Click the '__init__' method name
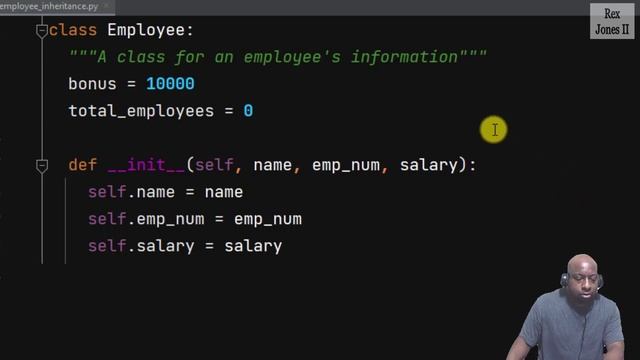This screenshot has height=360, width=640. [x=146, y=165]
